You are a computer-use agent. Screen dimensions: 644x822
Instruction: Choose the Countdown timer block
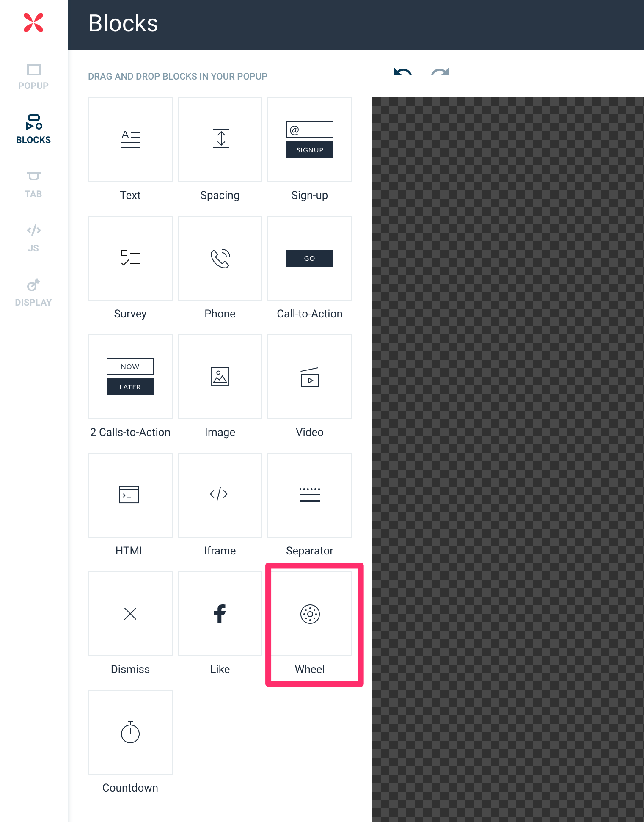(130, 732)
